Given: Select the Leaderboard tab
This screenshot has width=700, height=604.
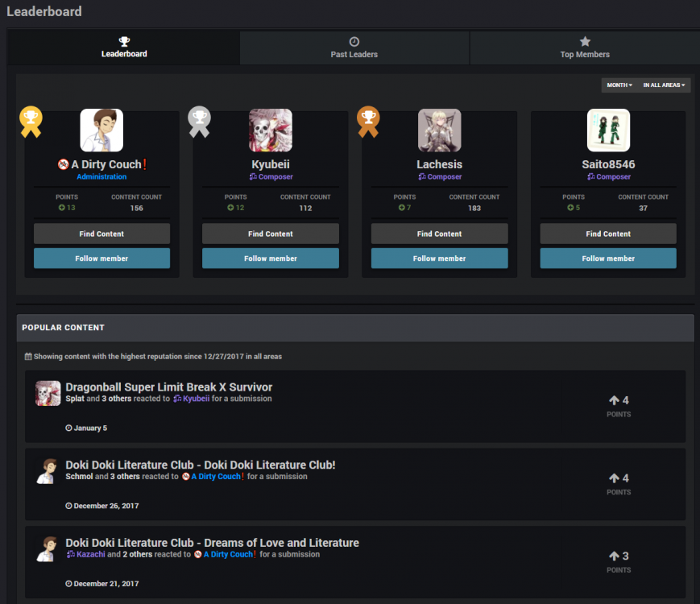Looking at the screenshot, I should point(124,48).
